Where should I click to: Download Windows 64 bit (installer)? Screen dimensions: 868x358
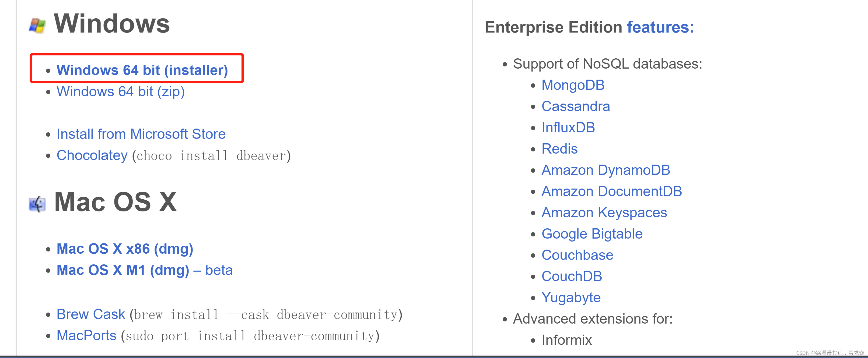[142, 70]
